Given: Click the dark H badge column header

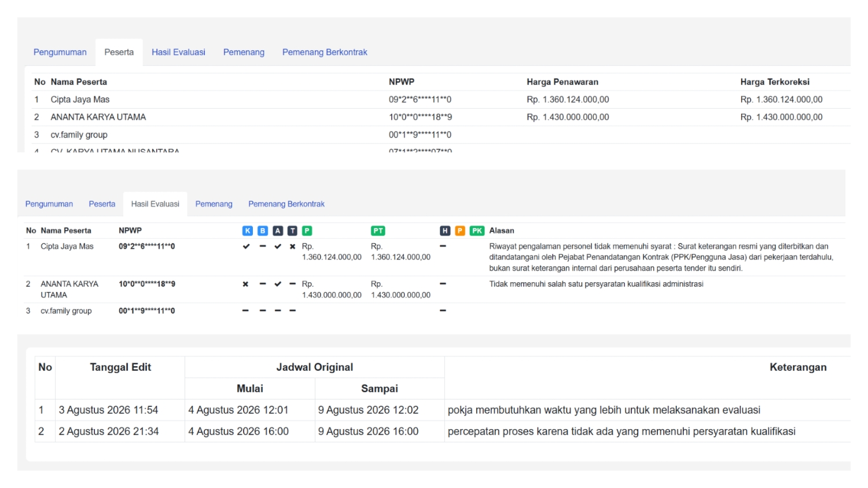Looking at the screenshot, I should tap(445, 231).
